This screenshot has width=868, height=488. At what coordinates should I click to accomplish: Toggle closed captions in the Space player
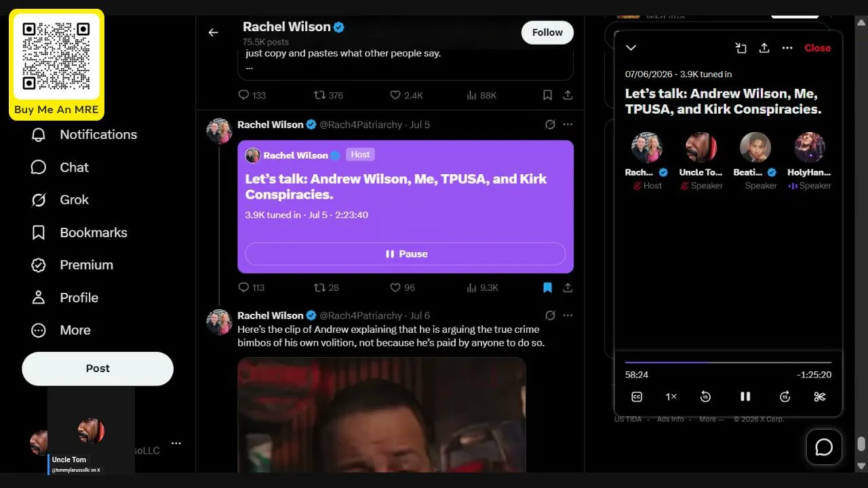pos(637,397)
